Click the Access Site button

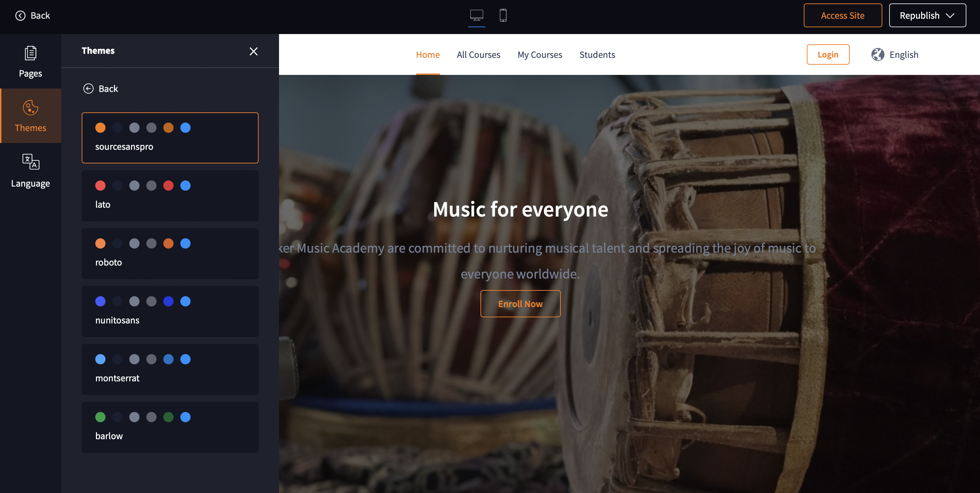(x=842, y=15)
